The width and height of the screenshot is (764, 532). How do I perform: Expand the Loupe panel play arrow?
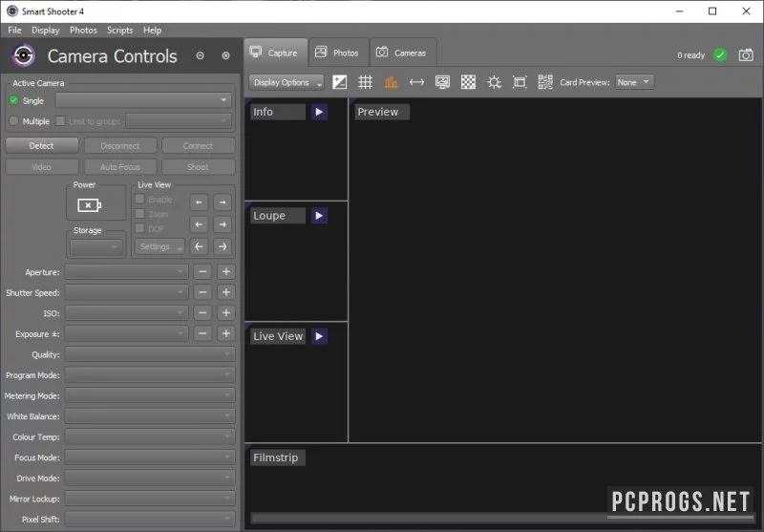tap(319, 215)
